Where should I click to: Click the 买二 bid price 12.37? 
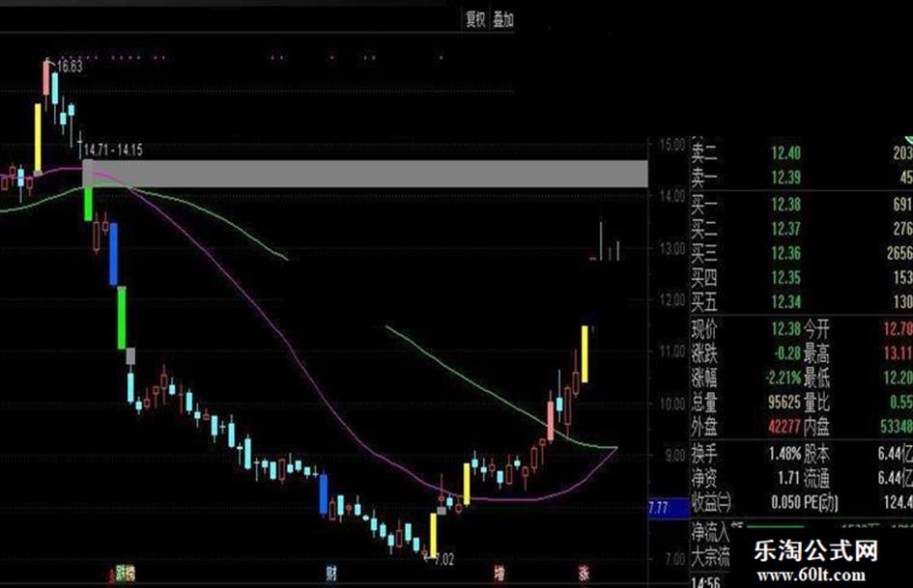click(786, 229)
